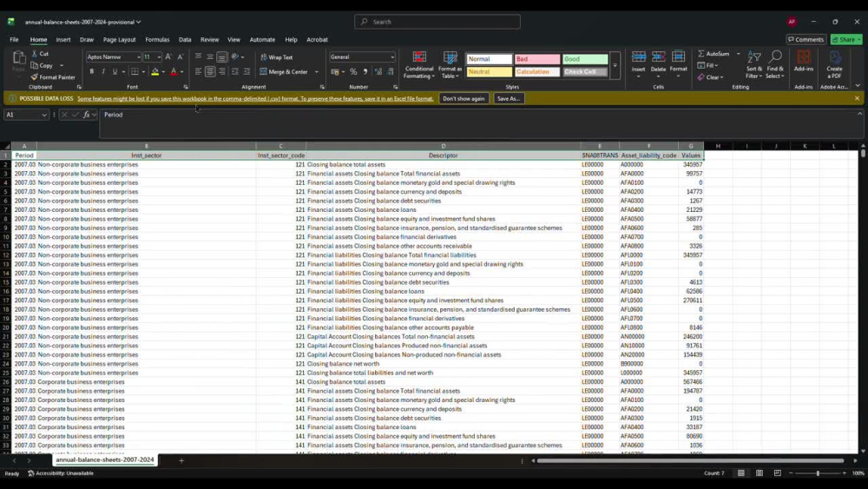Select the Format Painter tool
Viewport: 868px width, 489px height.
53,77
